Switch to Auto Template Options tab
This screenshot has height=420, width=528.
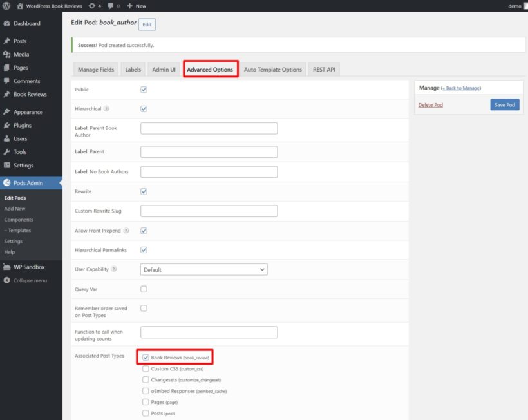tap(273, 70)
